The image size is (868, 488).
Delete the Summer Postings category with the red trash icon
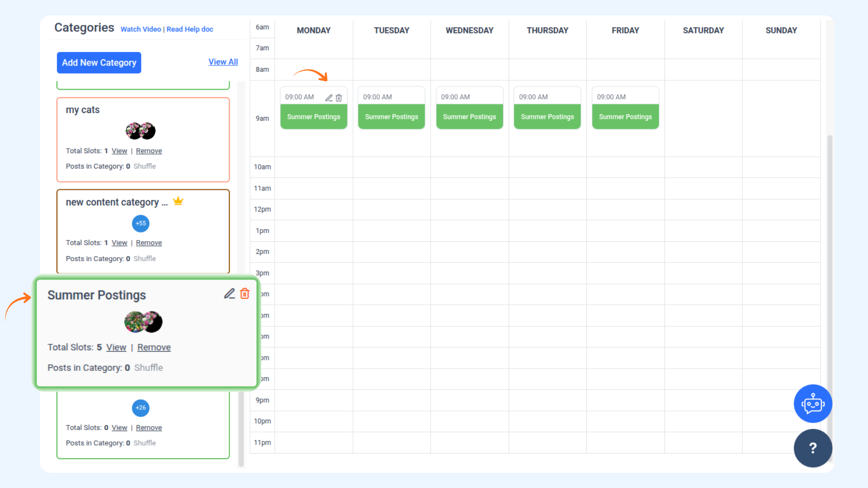tap(245, 294)
